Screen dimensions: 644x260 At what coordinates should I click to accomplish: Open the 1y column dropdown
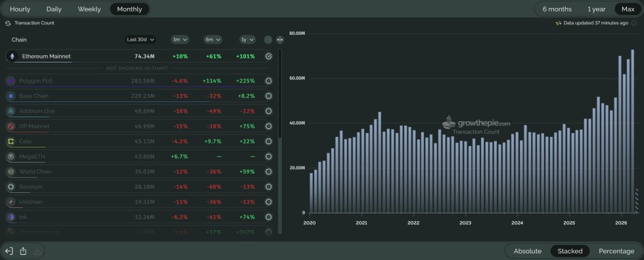247,39
